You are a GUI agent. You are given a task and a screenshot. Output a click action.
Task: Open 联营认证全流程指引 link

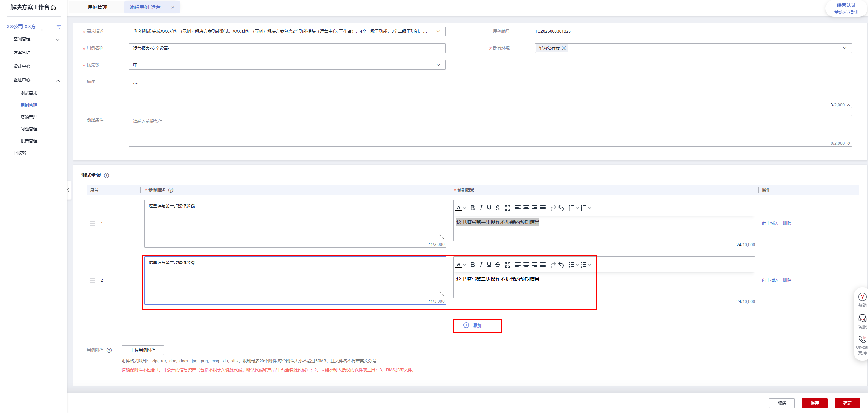click(846, 9)
